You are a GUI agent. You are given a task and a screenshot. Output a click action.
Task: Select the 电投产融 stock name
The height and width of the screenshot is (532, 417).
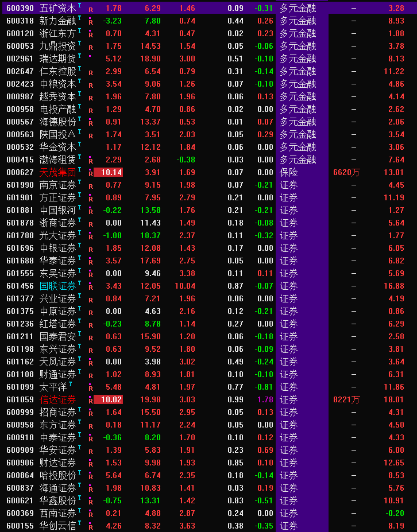pos(57,109)
